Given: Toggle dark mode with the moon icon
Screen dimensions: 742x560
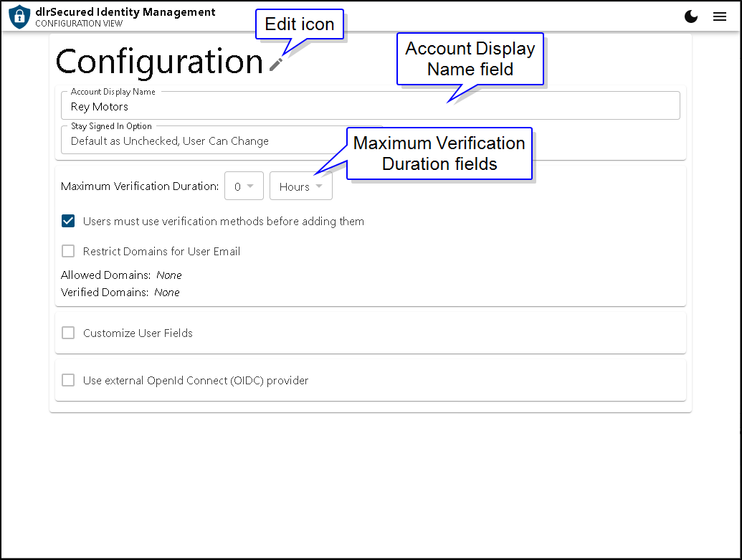Looking at the screenshot, I should (691, 17).
